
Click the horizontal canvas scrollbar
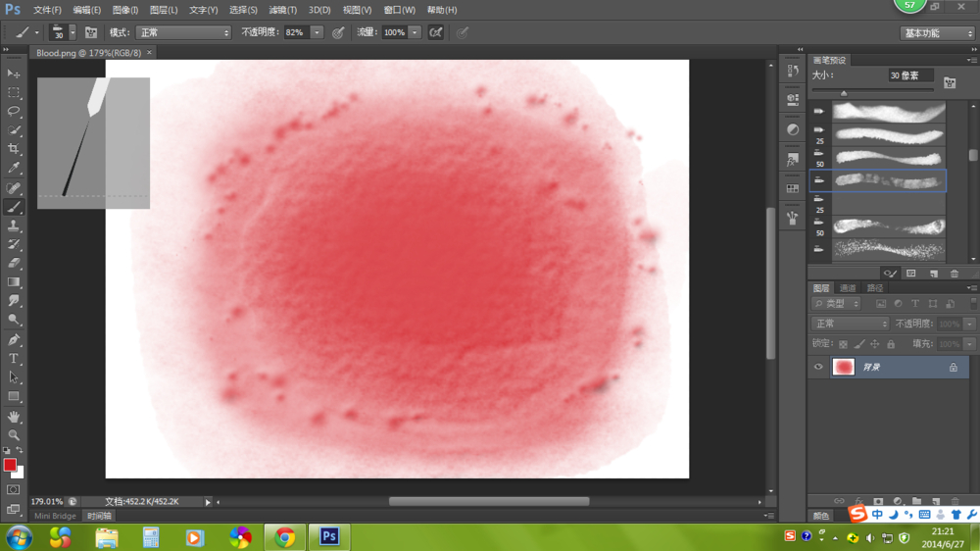tap(489, 502)
